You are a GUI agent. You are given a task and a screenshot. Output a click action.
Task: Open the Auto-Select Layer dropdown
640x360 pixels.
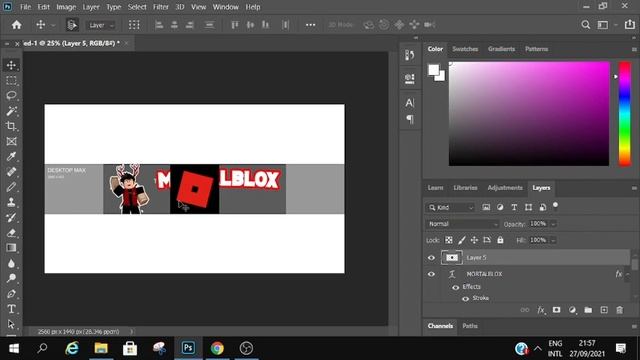tap(100, 25)
